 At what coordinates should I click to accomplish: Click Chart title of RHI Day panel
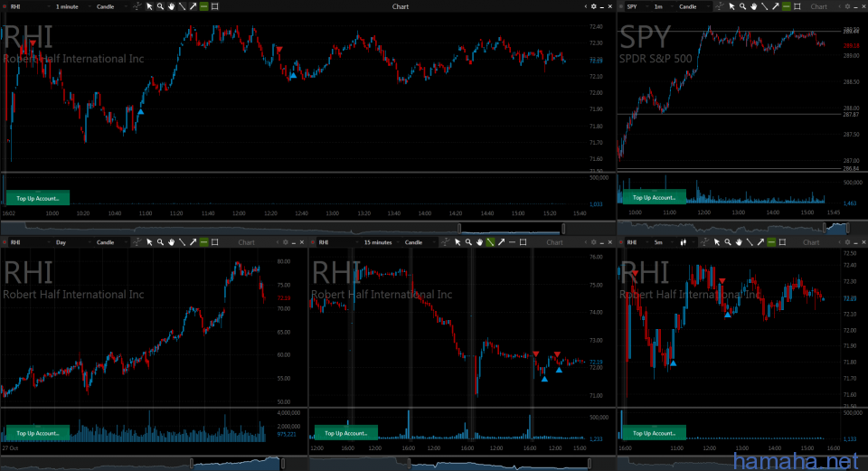point(246,242)
